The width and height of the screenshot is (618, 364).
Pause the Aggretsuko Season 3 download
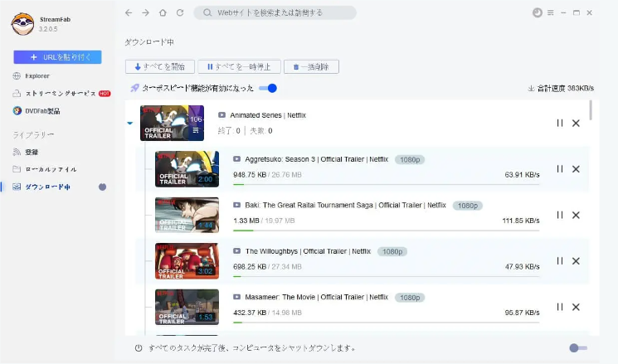click(560, 169)
